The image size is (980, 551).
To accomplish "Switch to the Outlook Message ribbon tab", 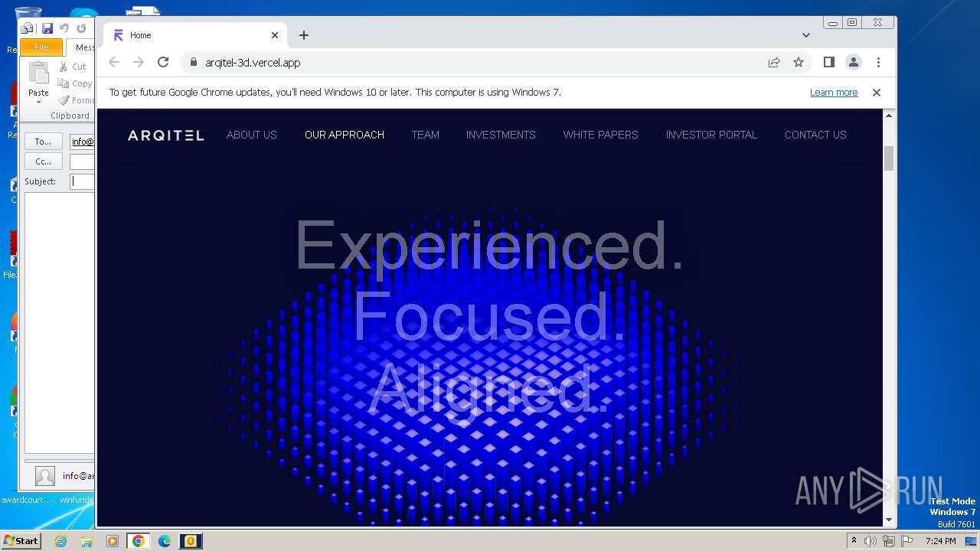I will pyautogui.click(x=82, y=47).
